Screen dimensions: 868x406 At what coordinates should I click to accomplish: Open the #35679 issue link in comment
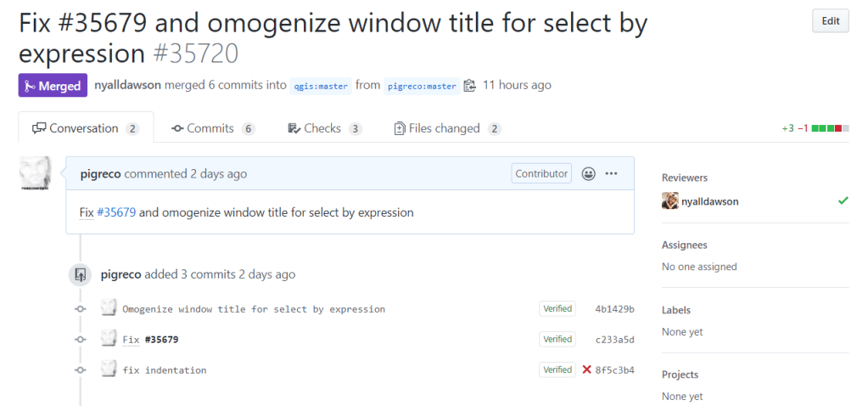[x=116, y=212]
